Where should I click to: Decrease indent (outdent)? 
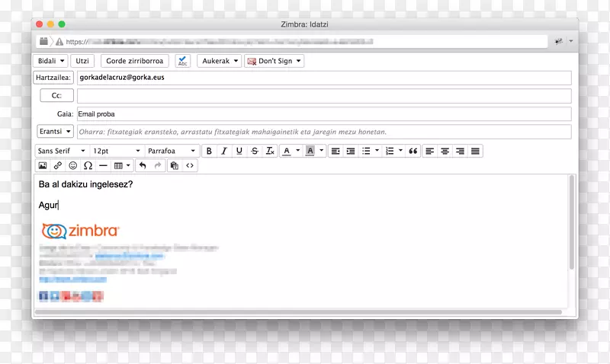pyautogui.click(x=335, y=151)
